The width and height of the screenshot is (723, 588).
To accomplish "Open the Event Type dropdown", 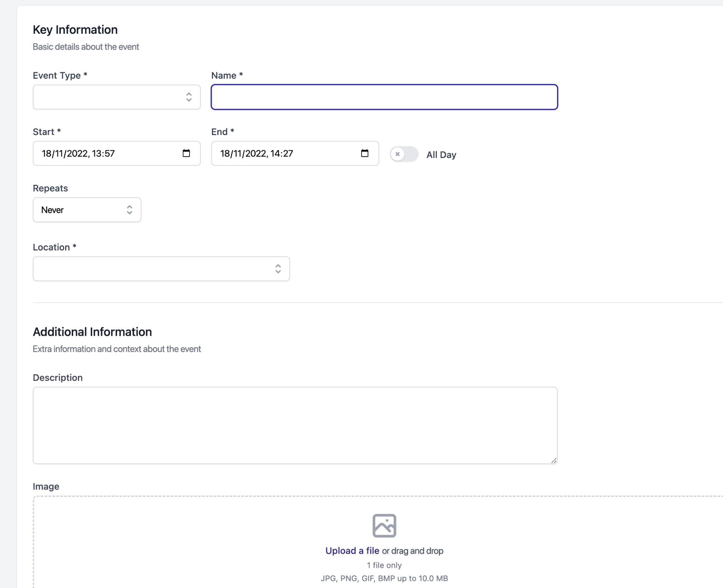I will coord(109,97).
